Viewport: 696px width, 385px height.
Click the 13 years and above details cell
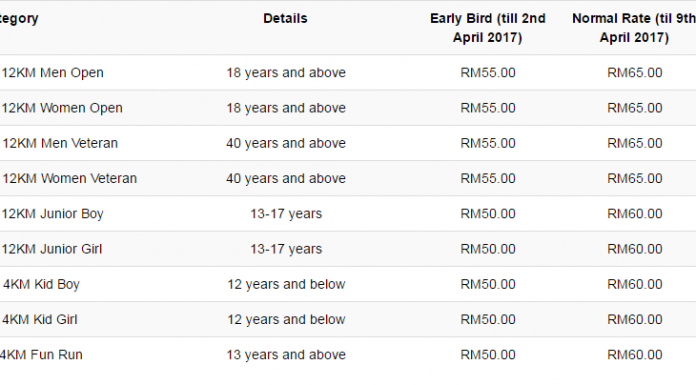(286, 354)
